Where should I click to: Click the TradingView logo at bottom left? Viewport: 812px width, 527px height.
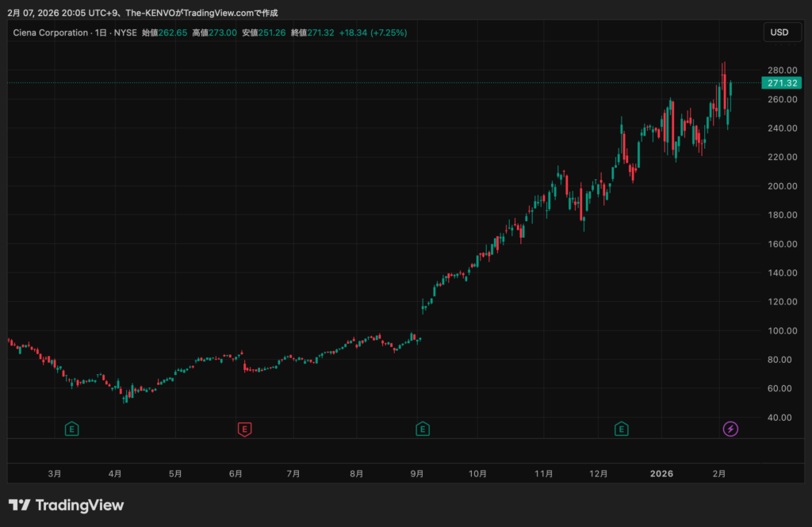[66, 505]
